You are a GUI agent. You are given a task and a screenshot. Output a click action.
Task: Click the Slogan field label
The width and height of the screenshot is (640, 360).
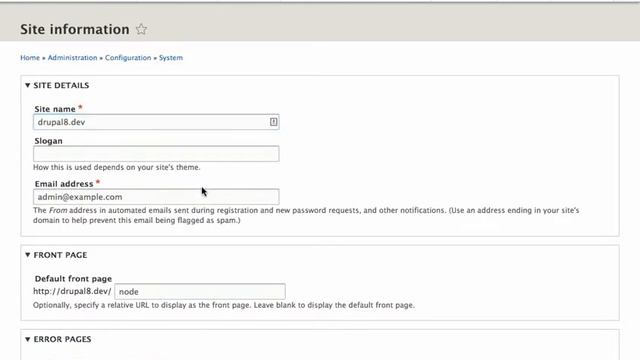[49, 141]
